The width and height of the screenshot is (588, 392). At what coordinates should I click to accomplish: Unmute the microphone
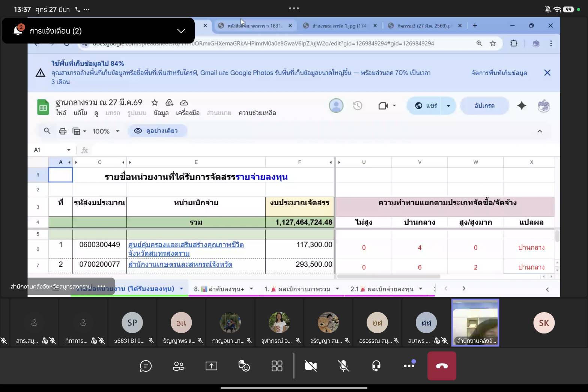click(343, 366)
